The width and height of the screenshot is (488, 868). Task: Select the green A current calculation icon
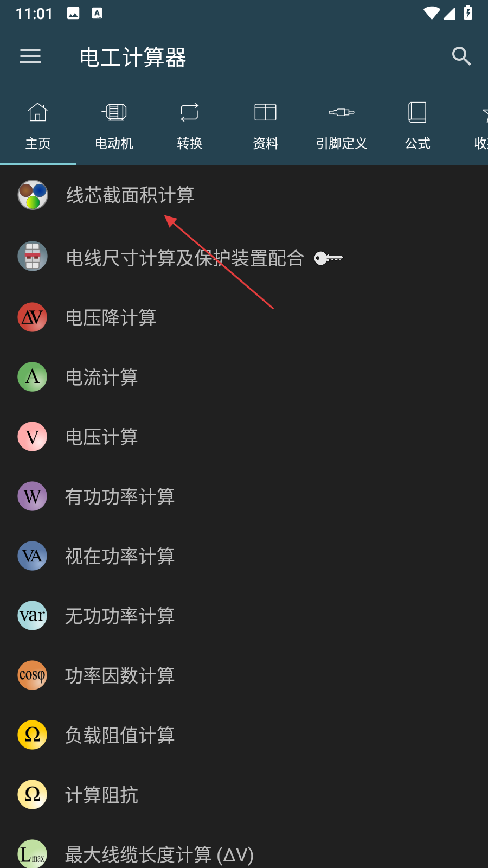(33, 376)
